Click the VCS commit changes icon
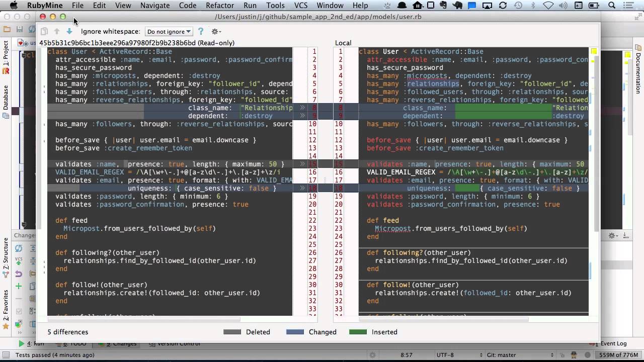Image resolution: width=644 pixels, height=362 pixels. [19, 261]
